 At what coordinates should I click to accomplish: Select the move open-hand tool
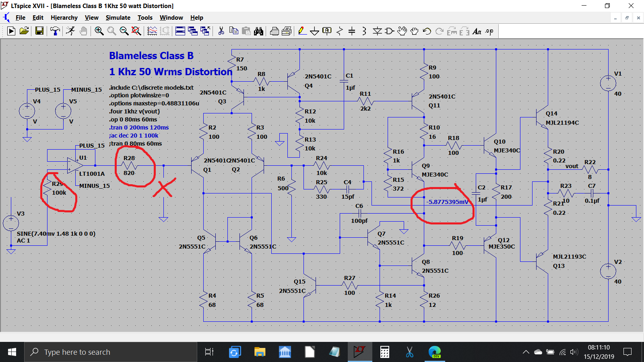coord(402,31)
